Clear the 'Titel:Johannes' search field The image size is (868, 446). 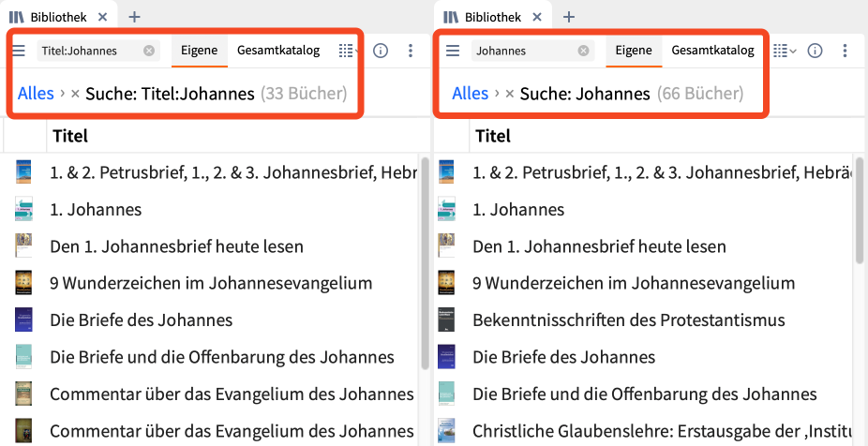pyautogui.click(x=149, y=51)
